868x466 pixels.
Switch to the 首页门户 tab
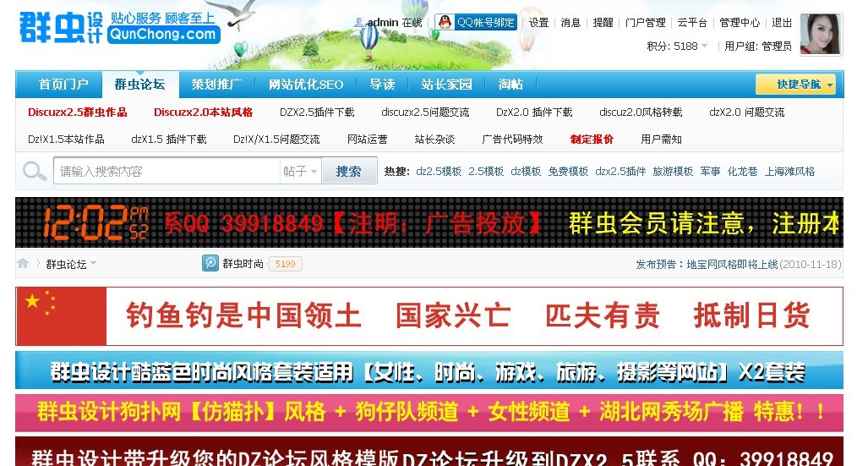pyautogui.click(x=63, y=85)
